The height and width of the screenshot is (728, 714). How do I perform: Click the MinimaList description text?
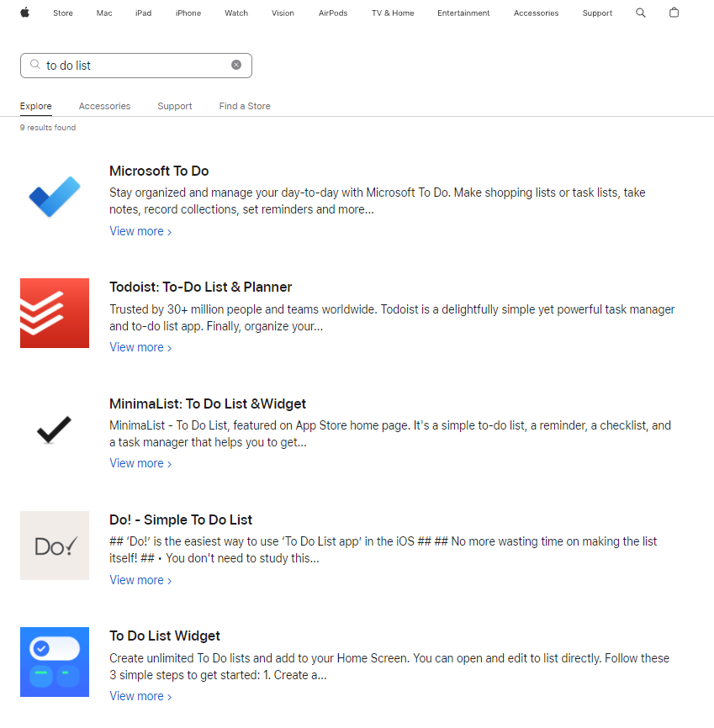tap(390, 434)
